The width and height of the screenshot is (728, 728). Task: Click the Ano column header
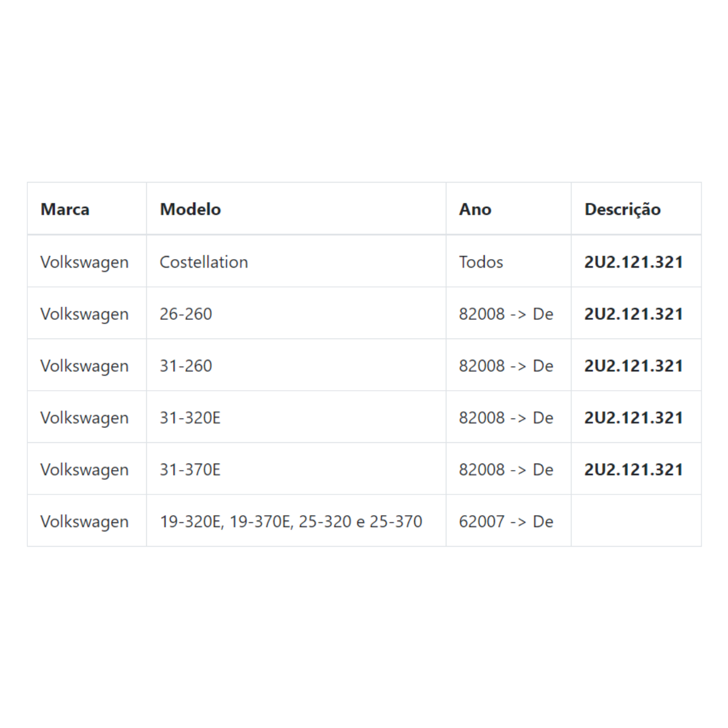tap(508, 209)
